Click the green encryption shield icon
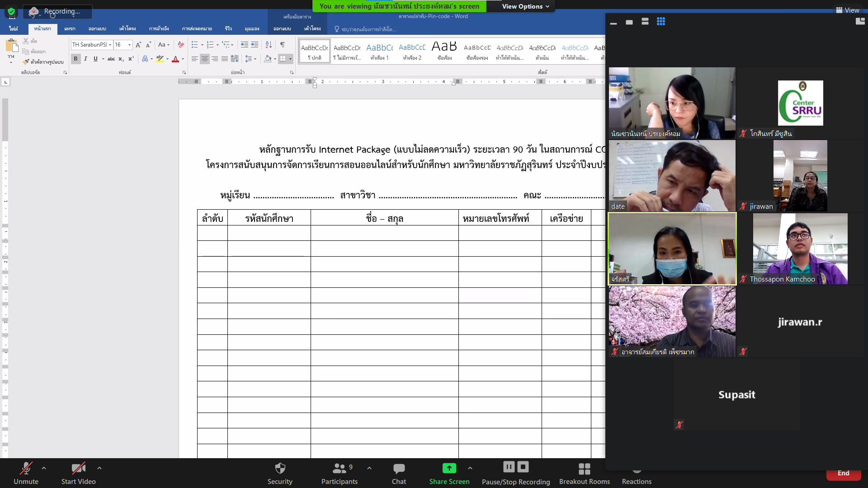Image resolution: width=868 pixels, height=488 pixels. click(x=11, y=12)
